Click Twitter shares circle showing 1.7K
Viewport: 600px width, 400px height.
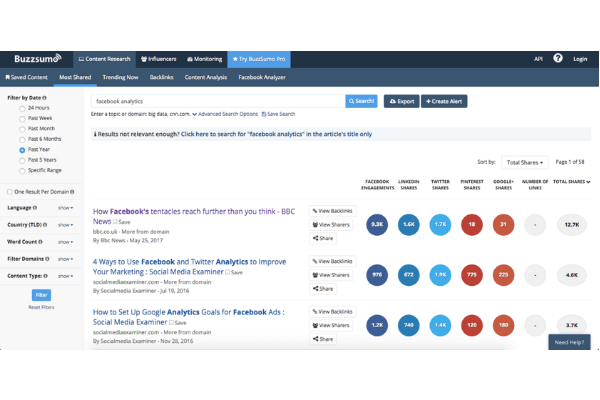click(x=440, y=225)
